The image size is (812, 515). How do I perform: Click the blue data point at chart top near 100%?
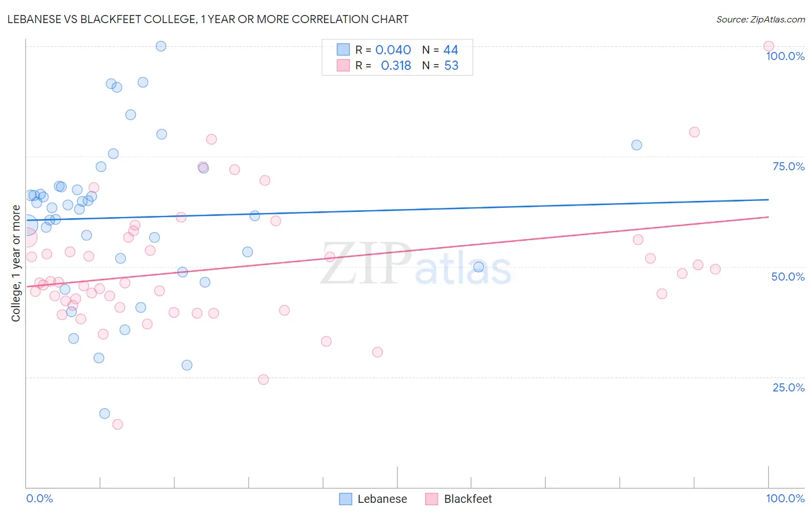point(161,46)
